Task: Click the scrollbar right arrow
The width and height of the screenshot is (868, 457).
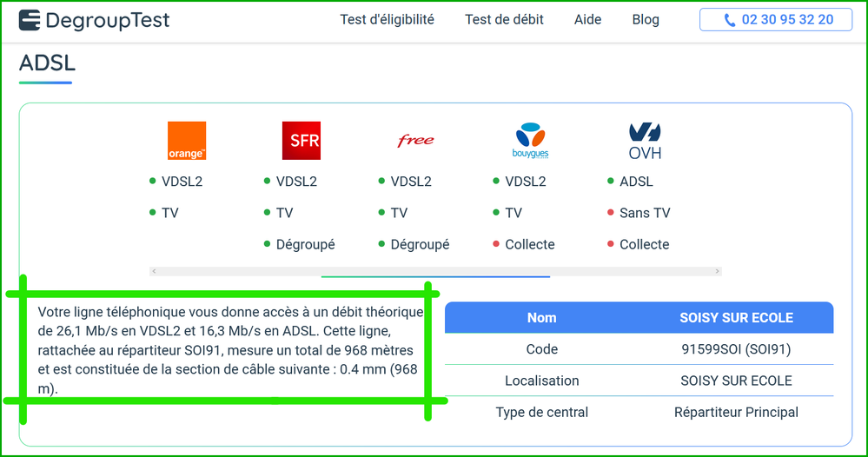Action: [717, 272]
